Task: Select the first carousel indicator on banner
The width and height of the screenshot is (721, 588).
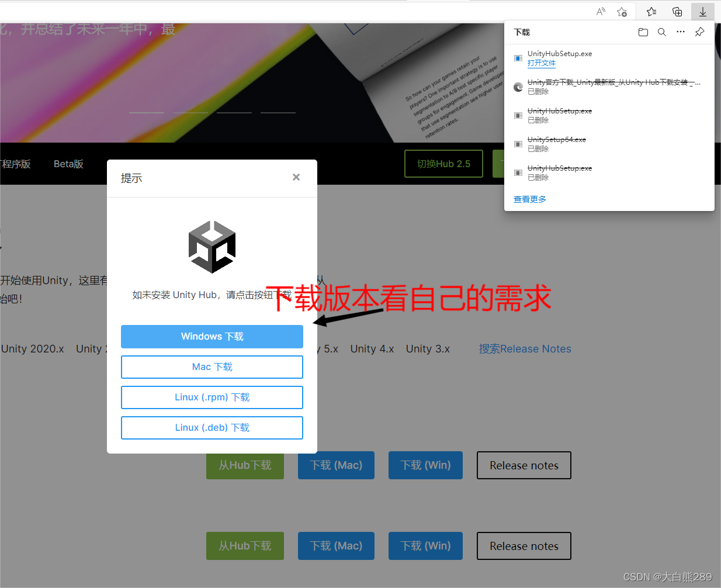Action: 147,112
